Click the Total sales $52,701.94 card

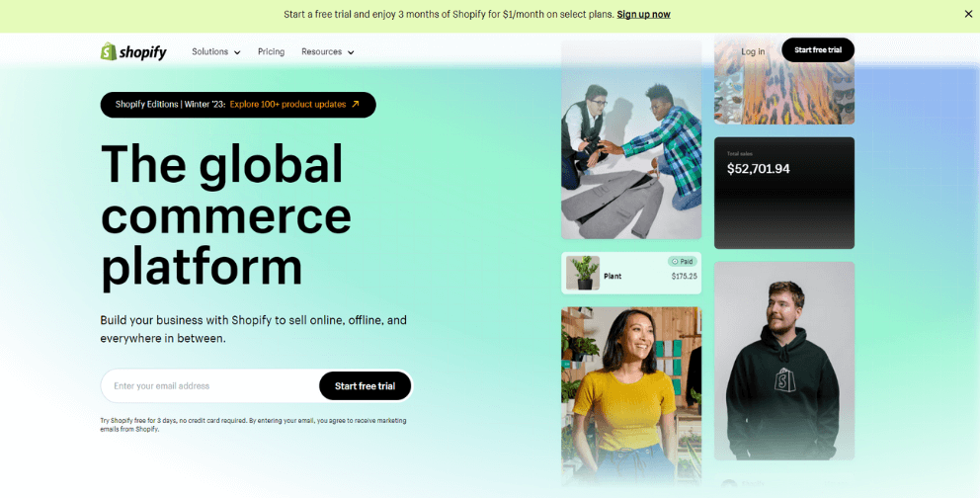click(784, 193)
